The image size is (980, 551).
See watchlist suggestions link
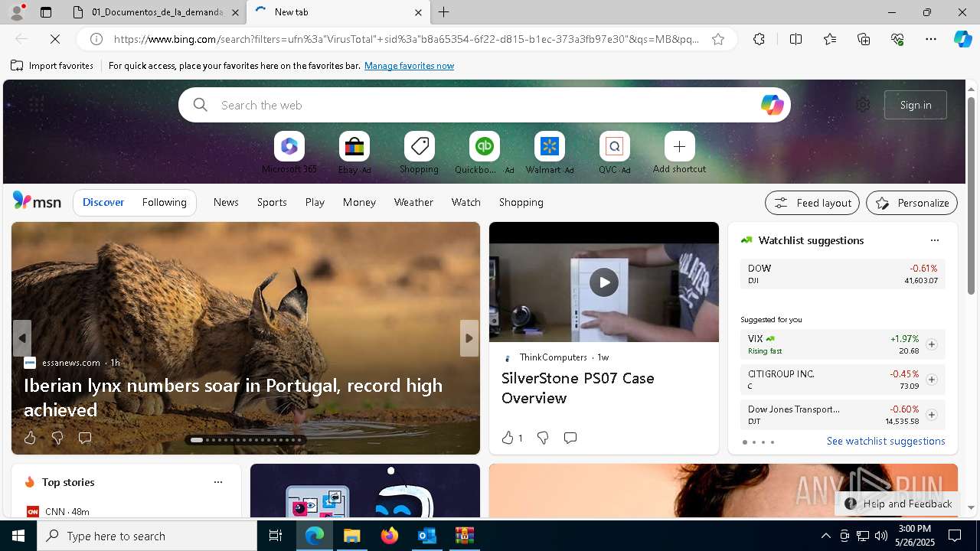tap(886, 441)
